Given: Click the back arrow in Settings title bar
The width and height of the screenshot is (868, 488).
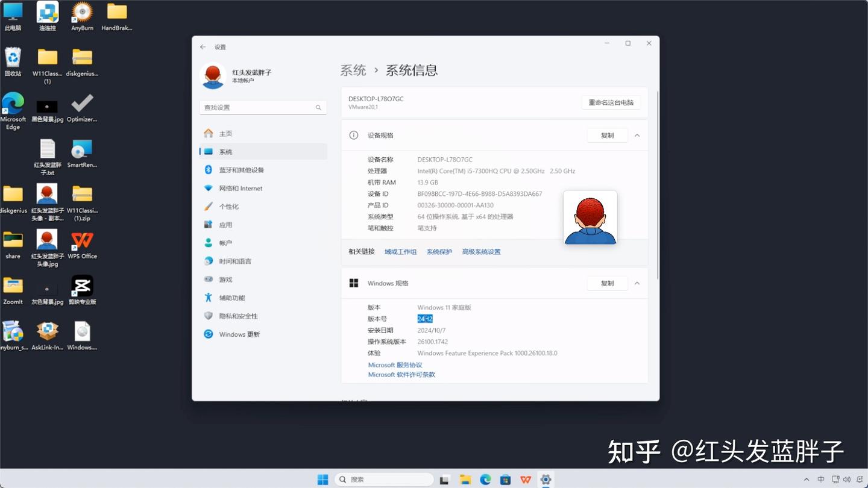Looking at the screenshot, I should [203, 47].
